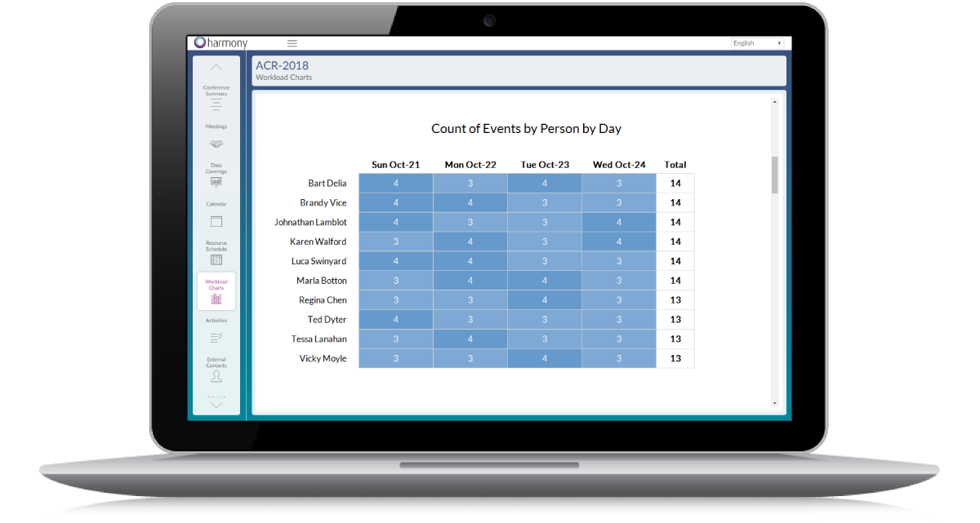Open the English language dropdown
This screenshot has height=523, width=980.
(x=757, y=43)
